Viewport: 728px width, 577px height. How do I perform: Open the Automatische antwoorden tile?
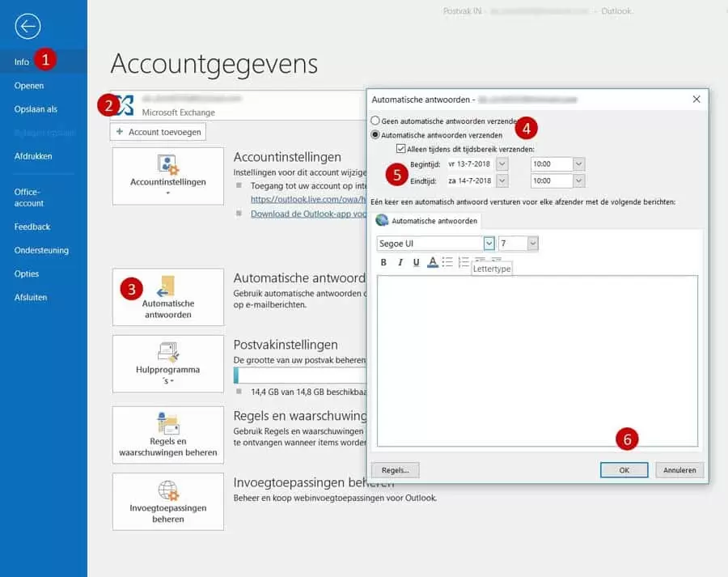[x=168, y=297]
